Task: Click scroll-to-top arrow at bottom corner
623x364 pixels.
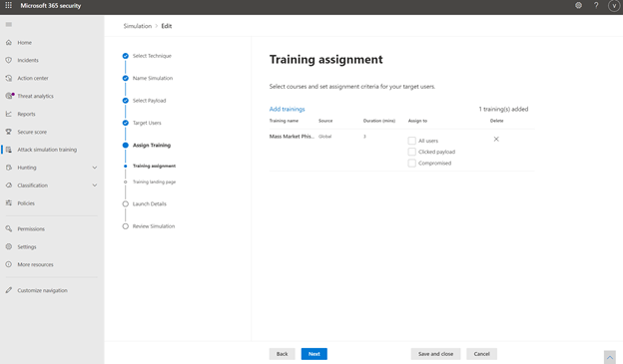Action: click(610, 357)
